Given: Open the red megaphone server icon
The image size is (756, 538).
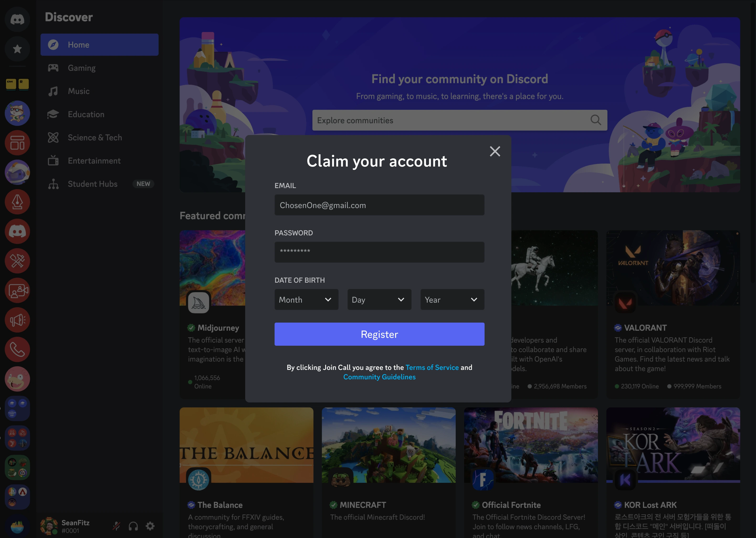Looking at the screenshot, I should 17,320.
